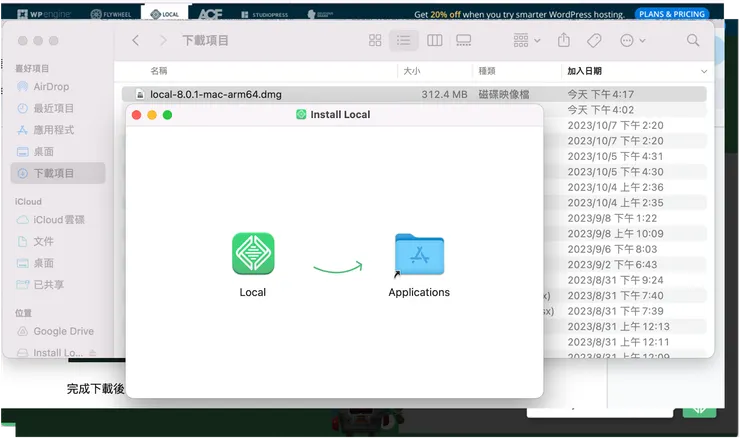Screen dimensions: 740x438
Task: Click the dmg file icon
Action: point(140,94)
